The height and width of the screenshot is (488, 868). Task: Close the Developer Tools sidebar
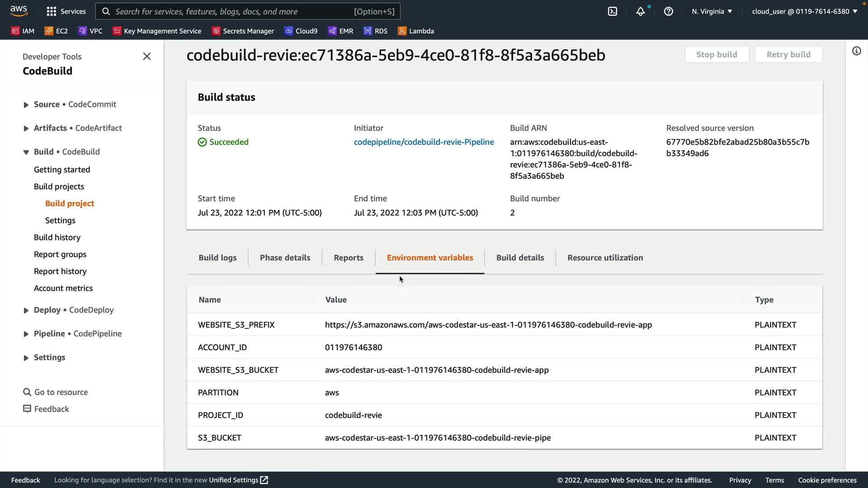coord(146,56)
